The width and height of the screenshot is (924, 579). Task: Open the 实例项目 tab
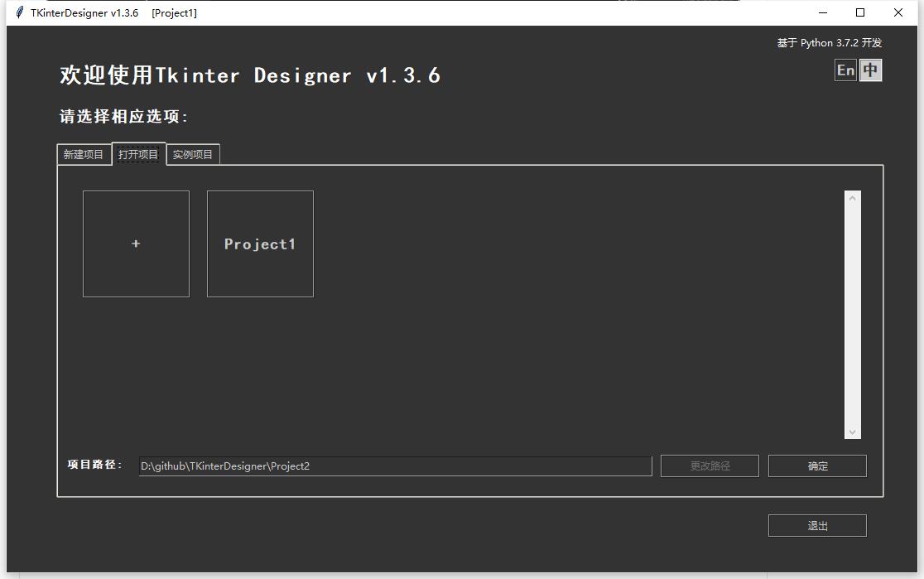pos(193,154)
